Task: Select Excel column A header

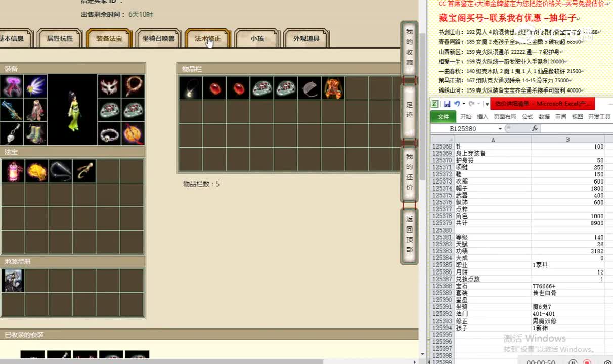Action: [493, 139]
